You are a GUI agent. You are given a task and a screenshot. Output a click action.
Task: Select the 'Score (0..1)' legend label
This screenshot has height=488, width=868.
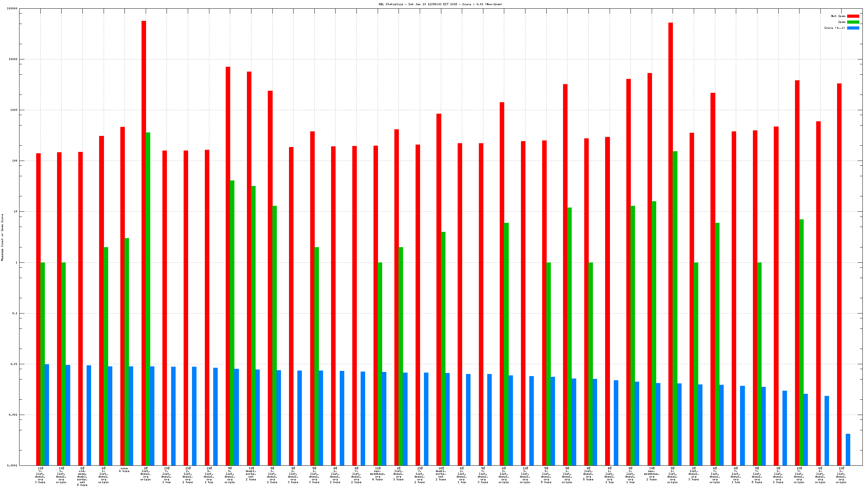834,28
